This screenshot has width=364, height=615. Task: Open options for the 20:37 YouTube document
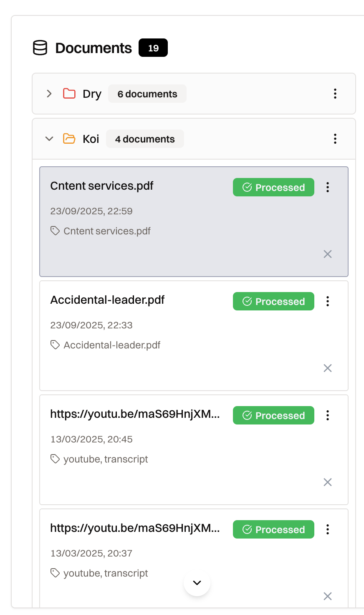coord(328,529)
